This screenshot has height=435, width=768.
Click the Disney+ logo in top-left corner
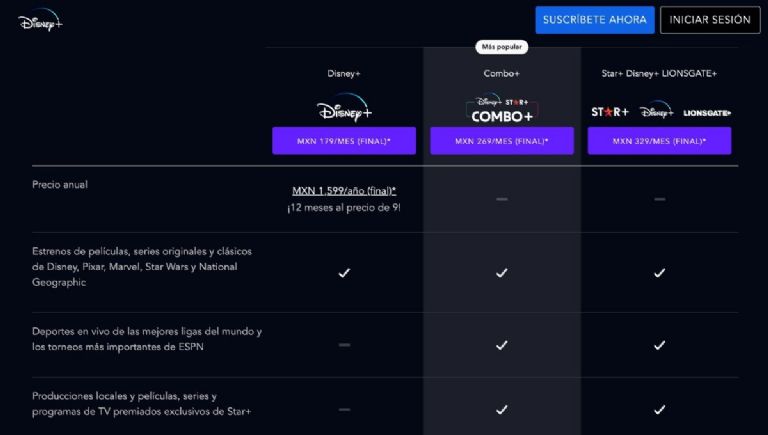(x=40, y=20)
